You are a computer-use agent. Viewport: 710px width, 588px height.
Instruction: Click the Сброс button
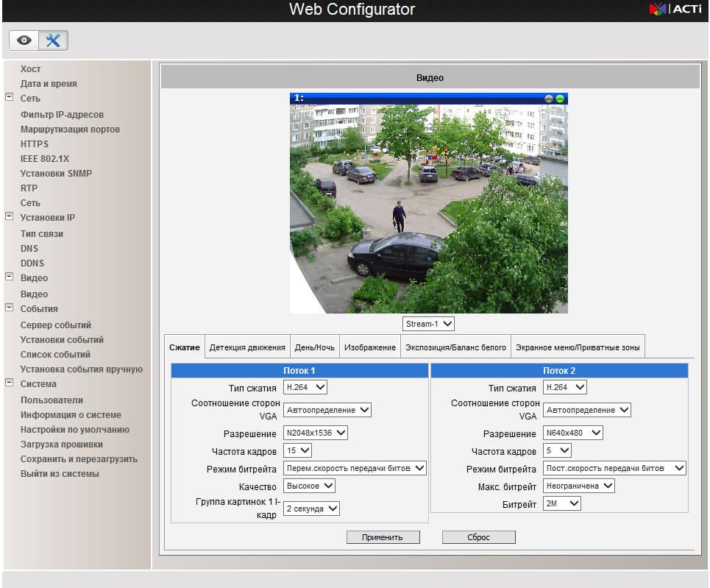[479, 537]
